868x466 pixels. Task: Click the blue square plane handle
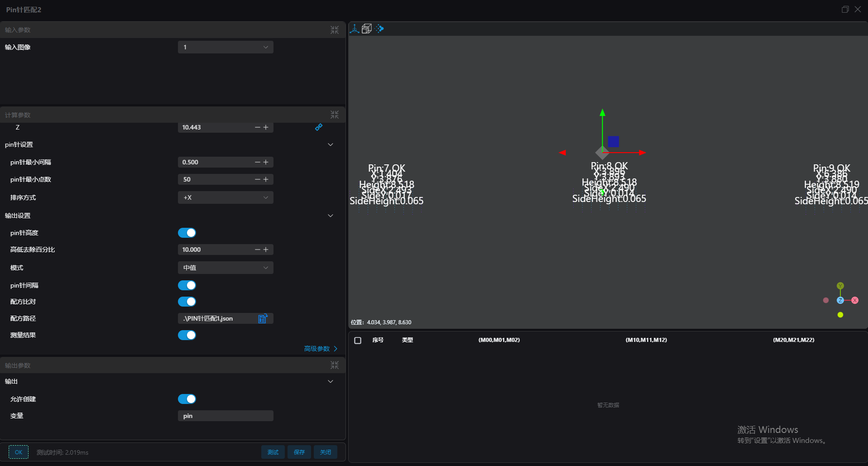click(614, 141)
